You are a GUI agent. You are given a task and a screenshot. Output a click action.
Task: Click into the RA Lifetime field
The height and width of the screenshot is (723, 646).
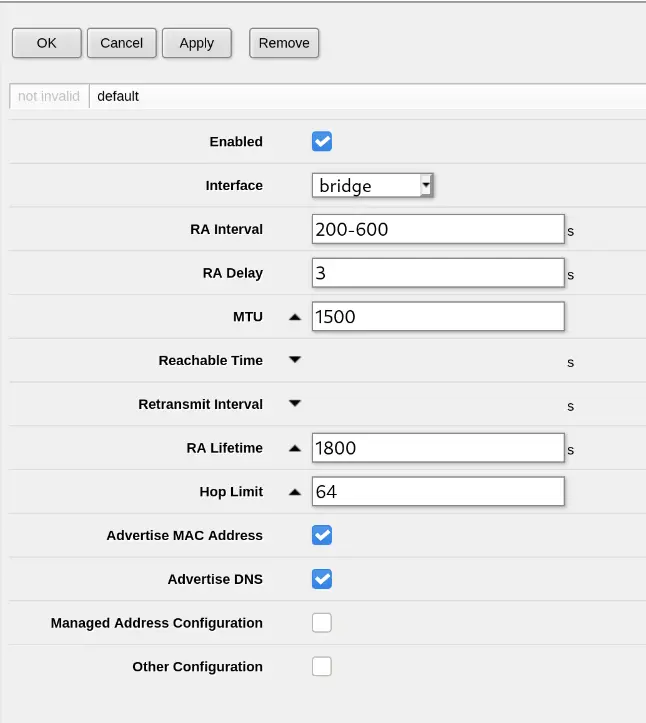point(438,448)
